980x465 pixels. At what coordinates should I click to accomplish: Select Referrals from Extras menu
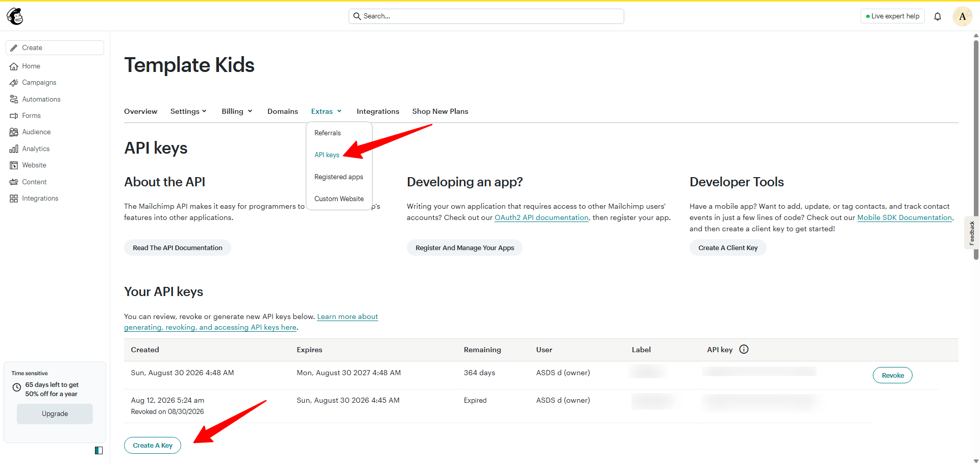click(339, 133)
